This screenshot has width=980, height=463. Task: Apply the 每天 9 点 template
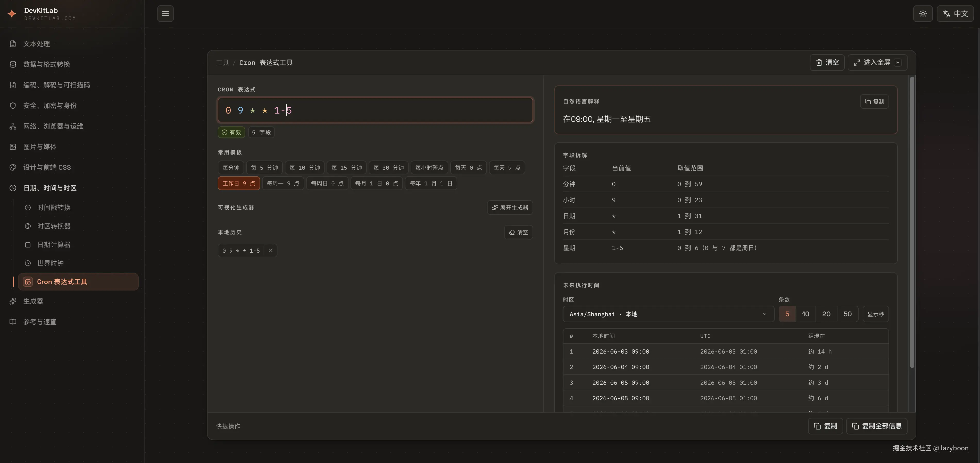tap(507, 168)
